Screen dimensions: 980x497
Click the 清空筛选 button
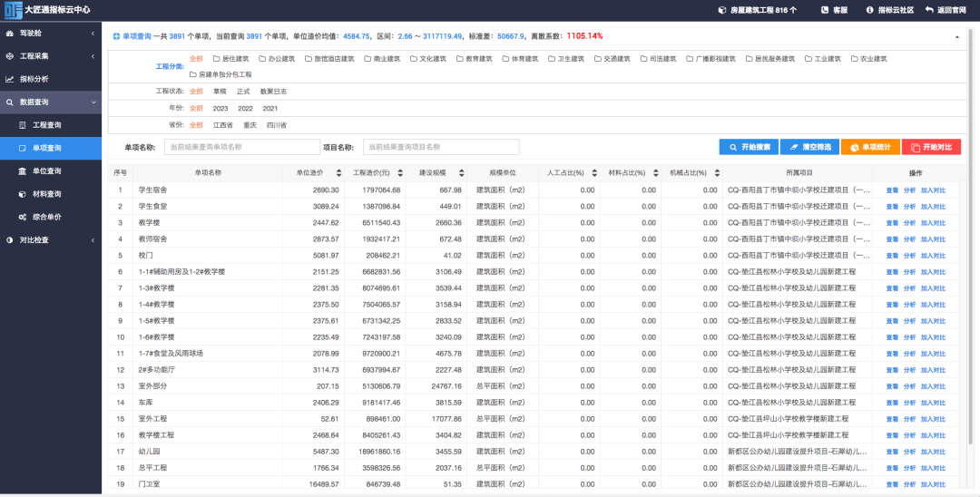tap(809, 147)
